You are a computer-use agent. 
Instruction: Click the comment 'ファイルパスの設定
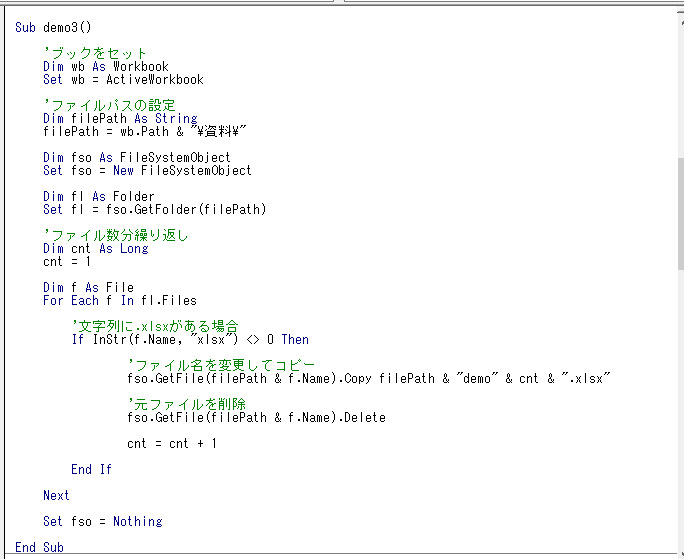(109, 105)
